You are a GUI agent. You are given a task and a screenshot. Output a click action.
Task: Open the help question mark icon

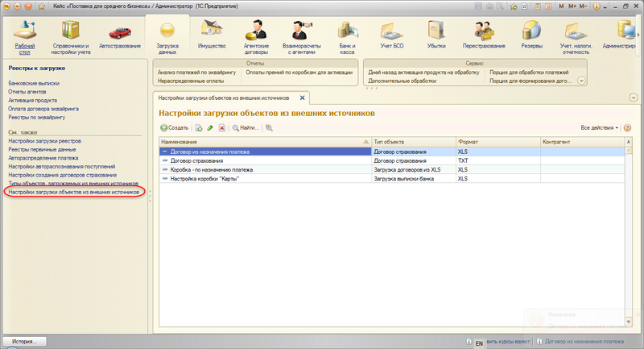(x=626, y=127)
